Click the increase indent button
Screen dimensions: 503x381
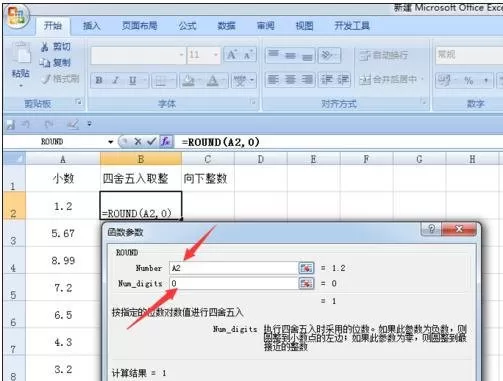342,80
